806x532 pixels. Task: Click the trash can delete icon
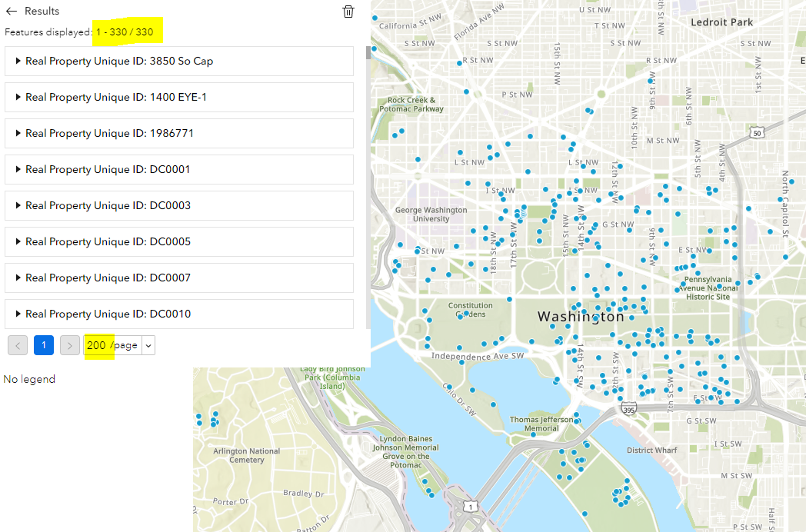pyautogui.click(x=348, y=12)
